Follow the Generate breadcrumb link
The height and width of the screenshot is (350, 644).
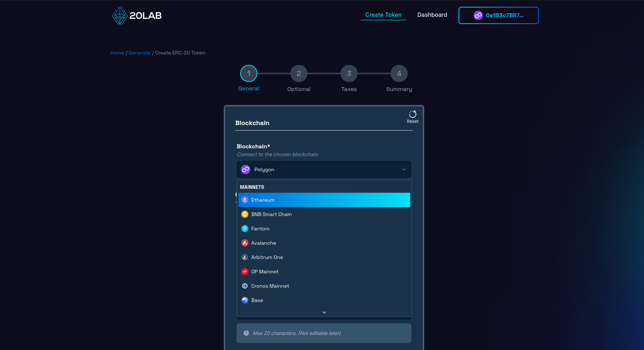pyautogui.click(x=140, y=53)
